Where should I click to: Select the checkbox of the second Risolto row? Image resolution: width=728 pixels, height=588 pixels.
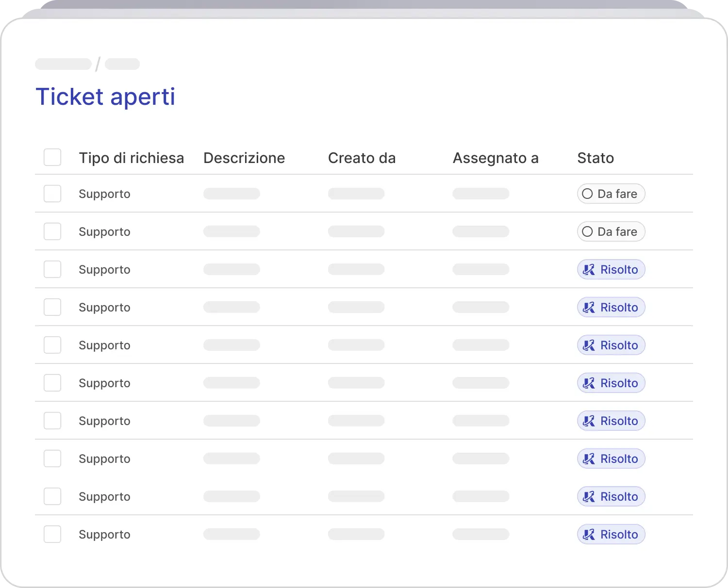[x=52, y=307]
